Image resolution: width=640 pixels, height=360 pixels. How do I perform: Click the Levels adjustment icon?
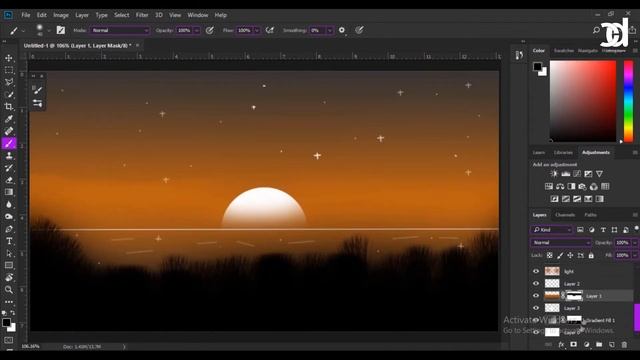click(x=565, y=174)
